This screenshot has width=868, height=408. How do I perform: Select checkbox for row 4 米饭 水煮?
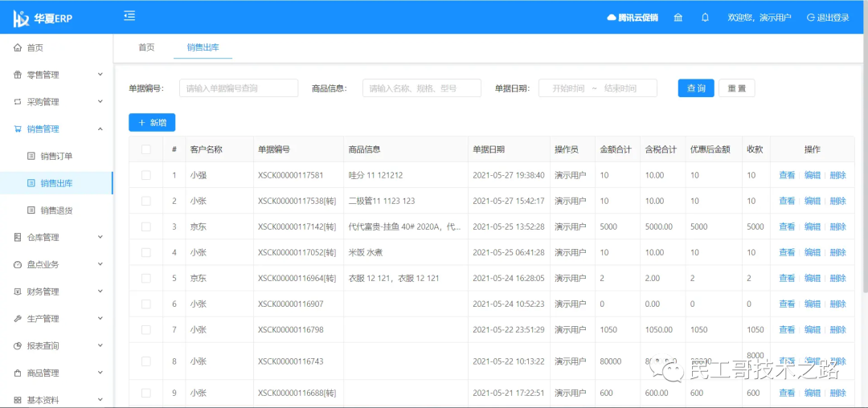(146, 253)
